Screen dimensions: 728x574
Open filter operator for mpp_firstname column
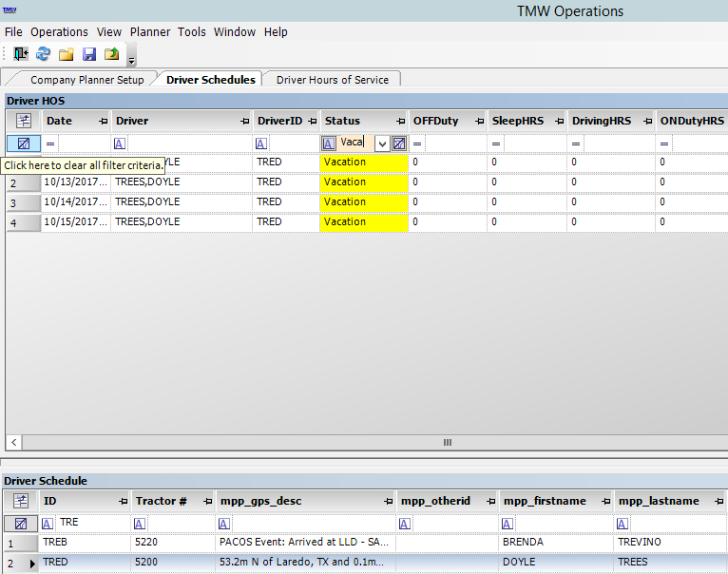(x=508, y=524)
